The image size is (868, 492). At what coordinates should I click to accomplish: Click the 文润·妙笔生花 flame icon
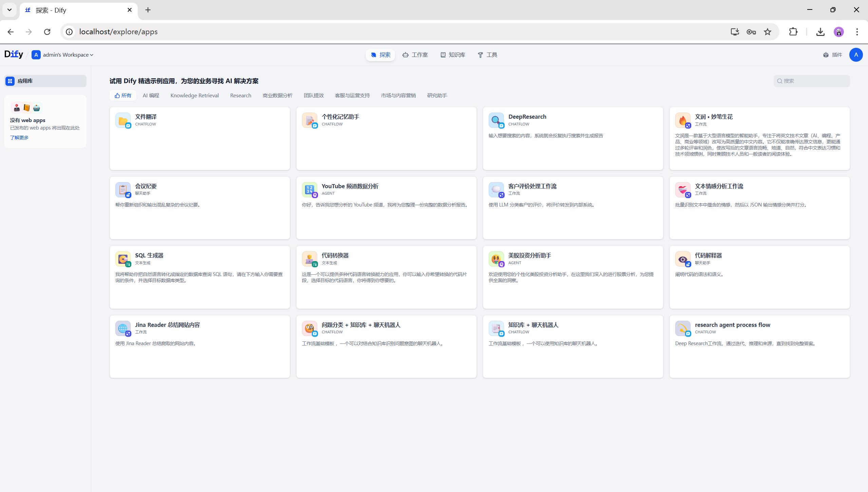(682, 120)
